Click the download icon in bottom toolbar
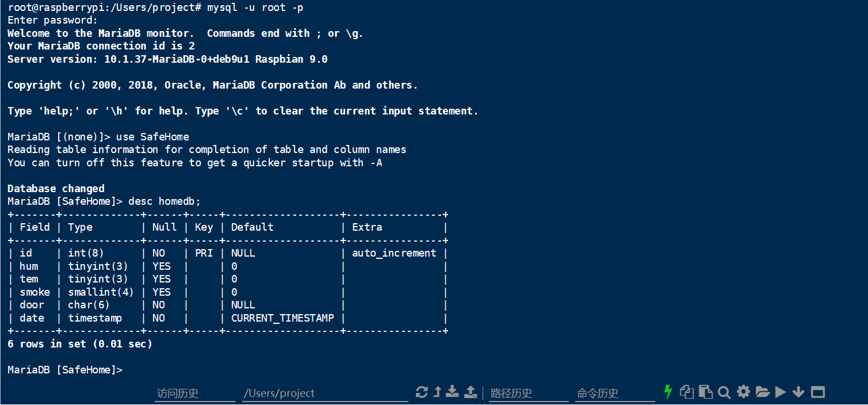The image size is (868, 405). click(x=453, y=392)
